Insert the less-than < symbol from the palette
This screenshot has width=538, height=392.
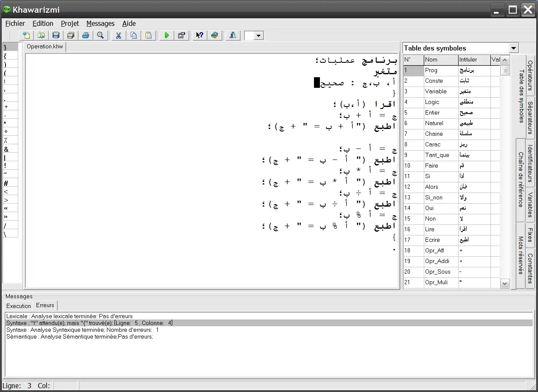[x=10, y=191]
